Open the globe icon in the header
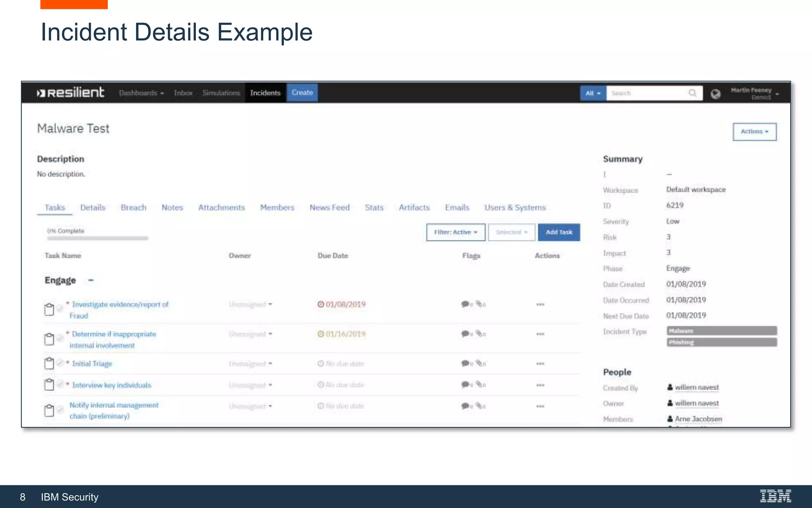The image size is (812, 508). coord(716,94)
